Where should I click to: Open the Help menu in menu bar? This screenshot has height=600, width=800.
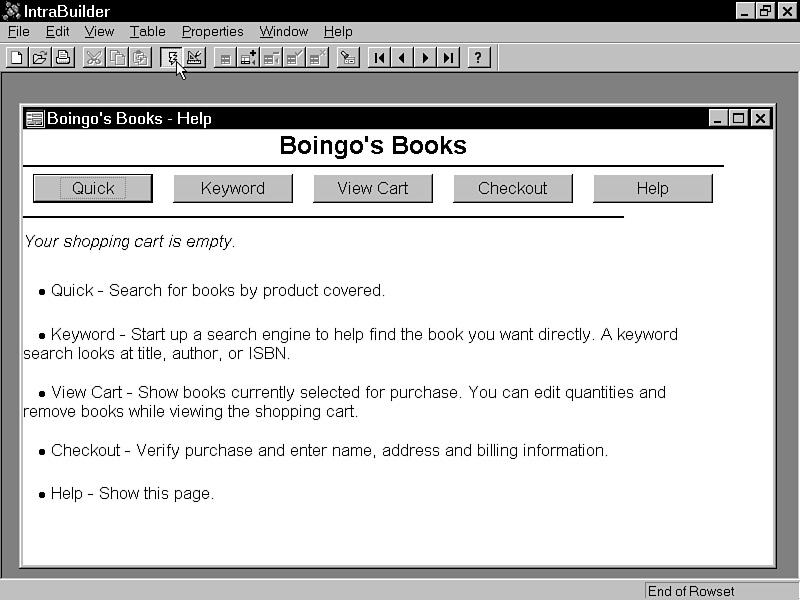[x=338, y=32]
